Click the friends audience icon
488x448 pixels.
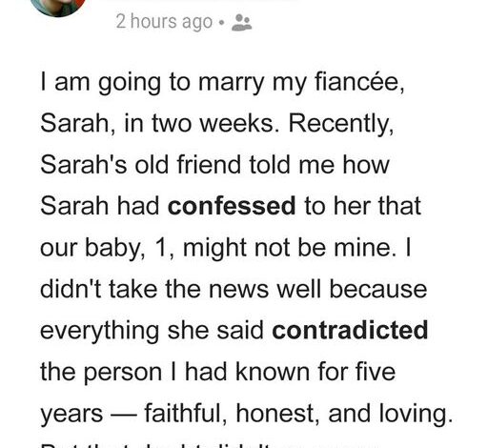click(241, 23)
